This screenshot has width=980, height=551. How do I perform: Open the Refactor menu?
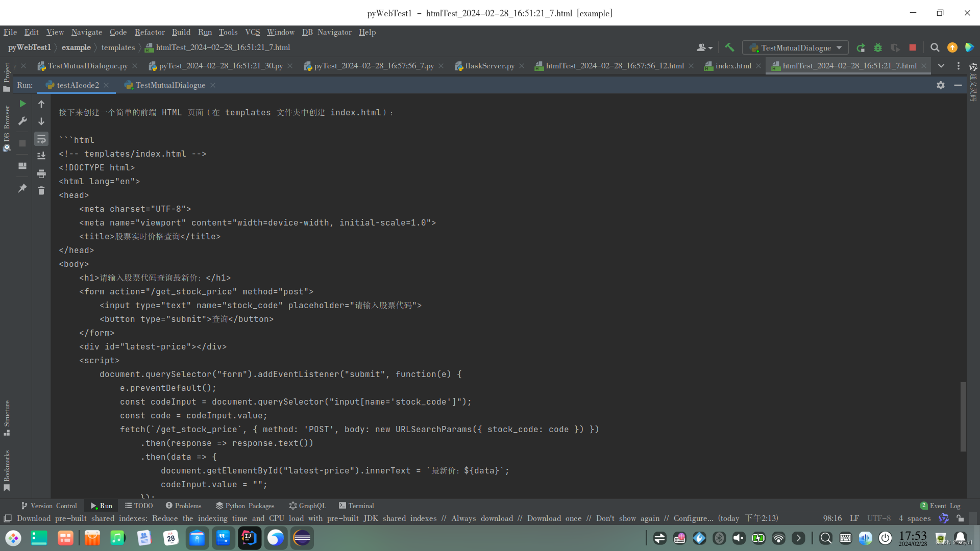[x=150, y=32]
